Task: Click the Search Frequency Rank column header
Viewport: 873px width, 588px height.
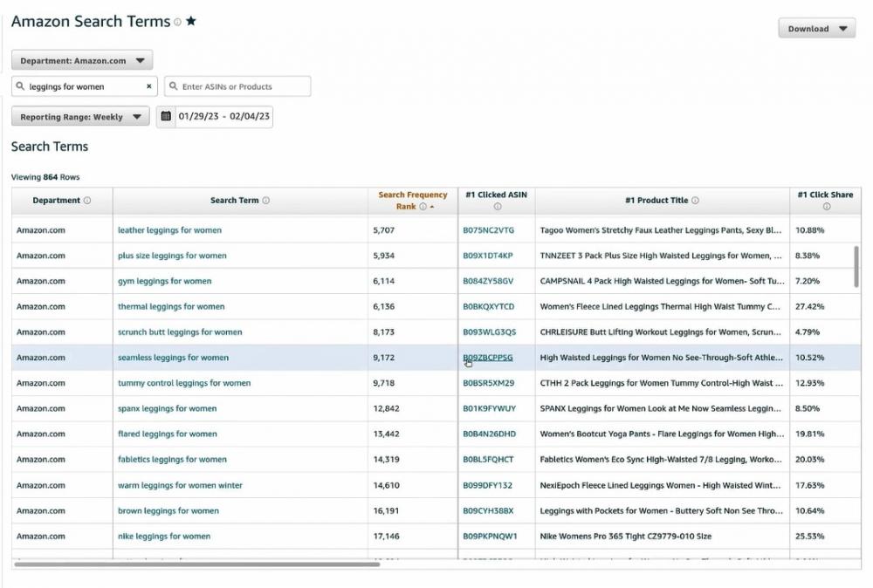Action: [x=413, y=201]
